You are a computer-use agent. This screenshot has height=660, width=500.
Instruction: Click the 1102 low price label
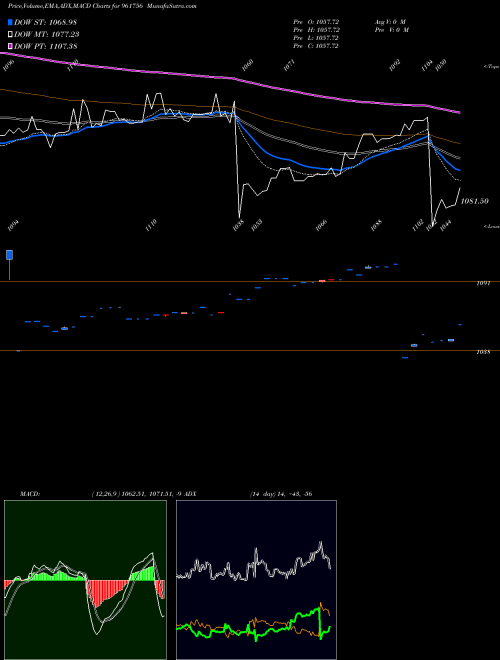click(x=418, y=225)
